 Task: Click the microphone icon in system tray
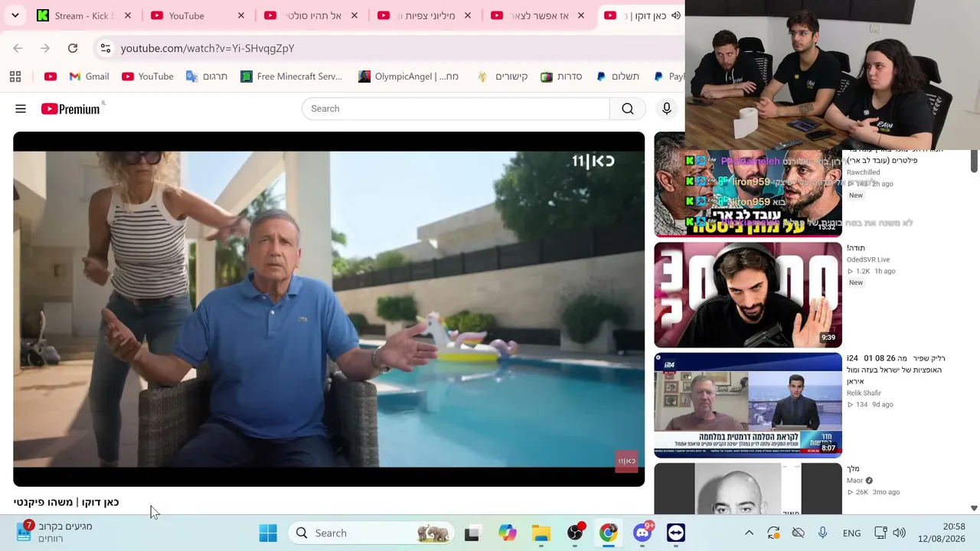tap(822, 533)
